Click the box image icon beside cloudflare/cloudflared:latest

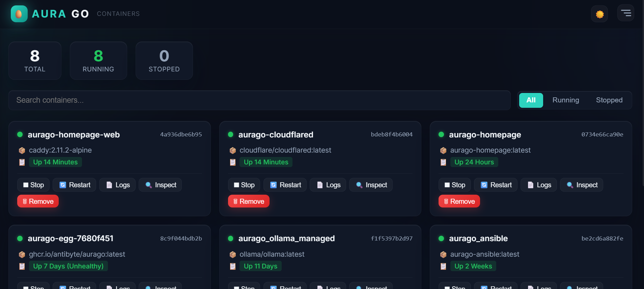point(233,150)
